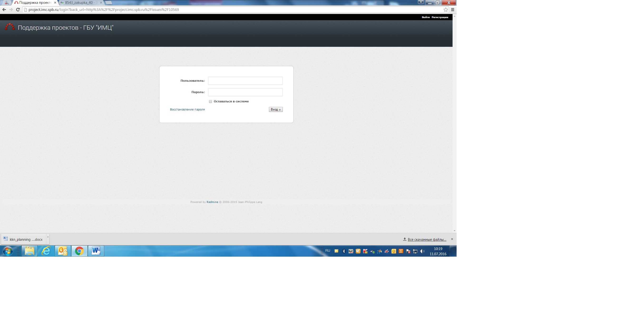Screen dimensions: 644x327
Task: Enable the Оставаться в системе checkbox
Action: [x=210, y=101]
